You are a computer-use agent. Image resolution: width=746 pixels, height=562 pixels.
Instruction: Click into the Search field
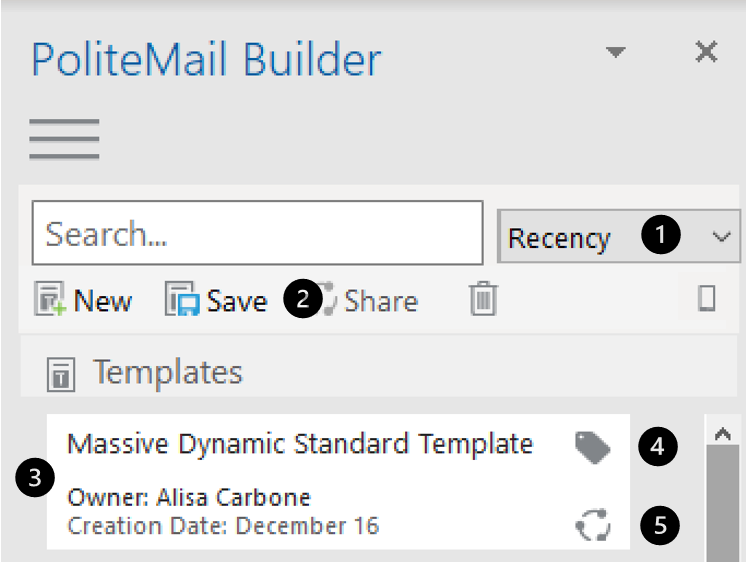[257, 235]
